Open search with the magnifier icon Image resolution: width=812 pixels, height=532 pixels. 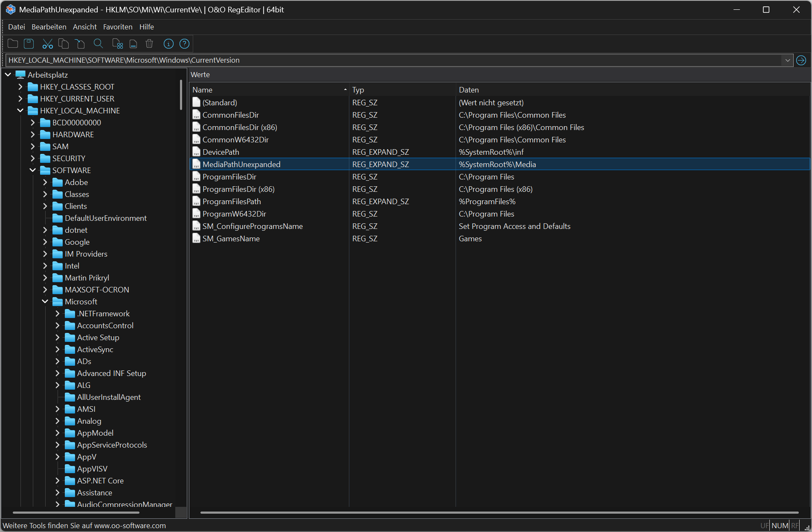[98, 43]
